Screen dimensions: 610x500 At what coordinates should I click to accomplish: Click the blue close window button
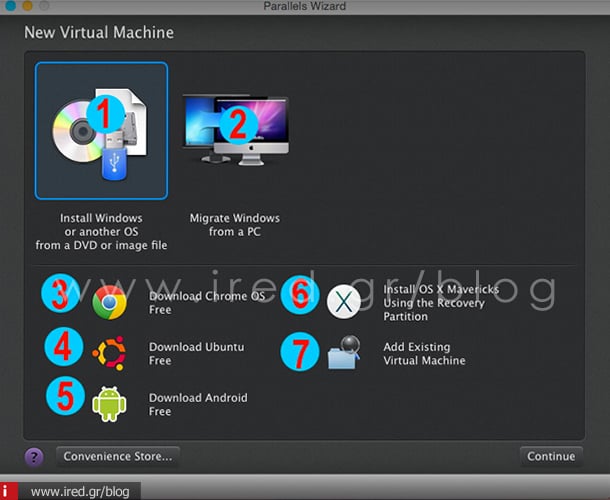click(x=11, y=6)
